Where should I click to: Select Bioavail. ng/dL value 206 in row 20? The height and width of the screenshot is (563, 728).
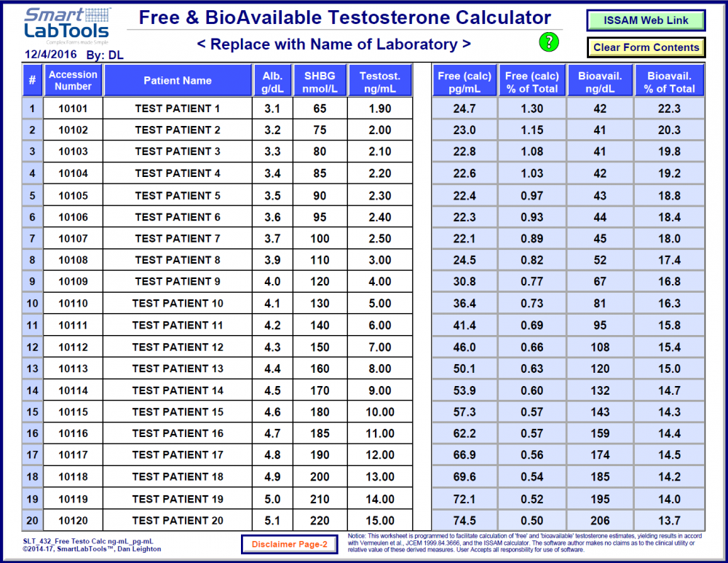[601, 520]
